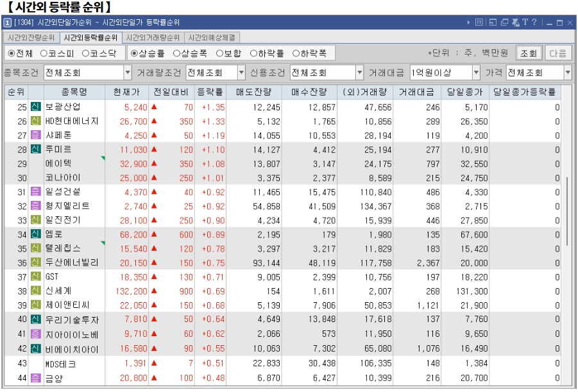Click the pin/lock icon in the title bar
Viewport: 578px width, 392px height.
tap(516, 22)
